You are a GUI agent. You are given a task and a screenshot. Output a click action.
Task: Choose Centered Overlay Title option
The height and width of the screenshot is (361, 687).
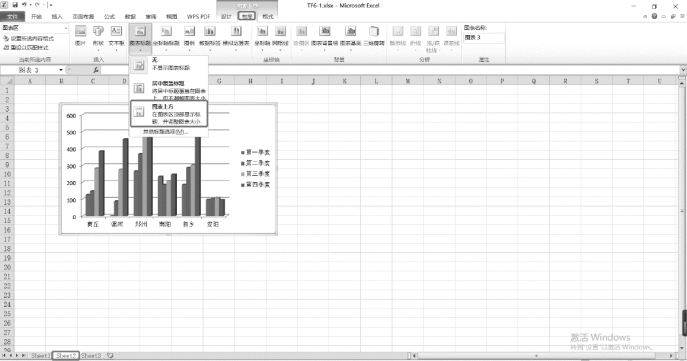click(169, 90)
